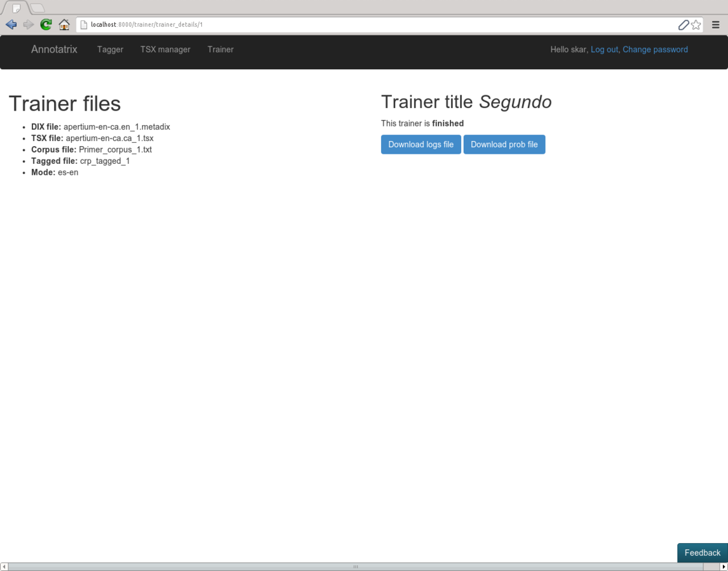Log out of the skar account
Image resolution: width=728 pixels, height=571 pixels.
[604, 50]
